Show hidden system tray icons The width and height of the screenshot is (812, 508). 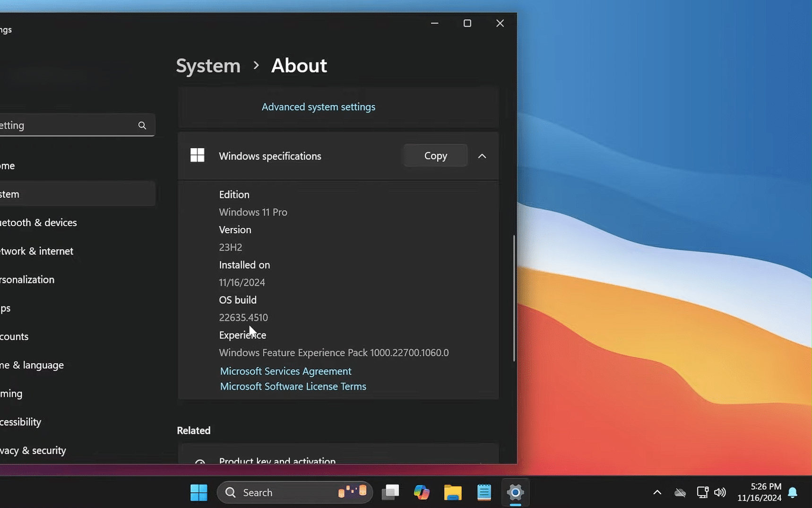click(657, 492)
